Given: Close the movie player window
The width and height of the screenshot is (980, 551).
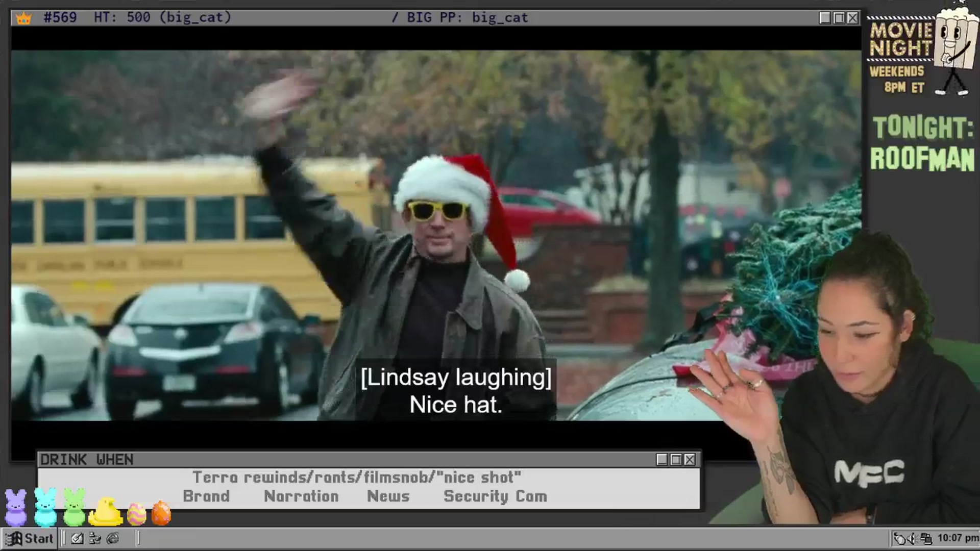Looking at the screenshot, I should point(852,18).
